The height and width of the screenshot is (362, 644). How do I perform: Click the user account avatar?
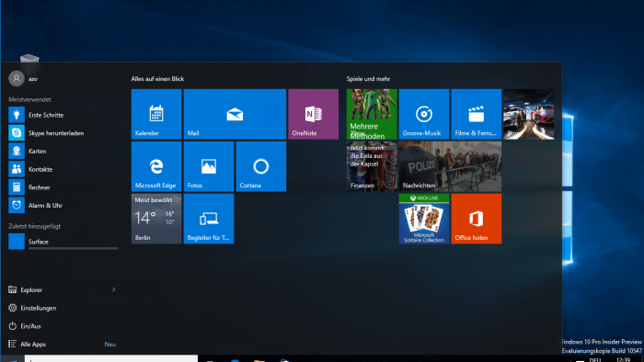click(x=17, y=78)
